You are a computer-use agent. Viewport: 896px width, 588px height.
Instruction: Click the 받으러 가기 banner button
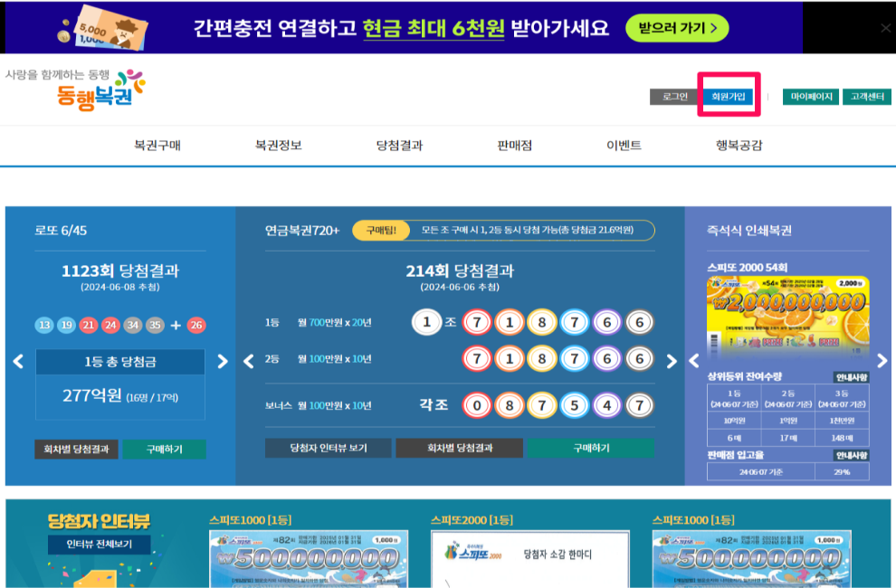click(x=680, y=27)
